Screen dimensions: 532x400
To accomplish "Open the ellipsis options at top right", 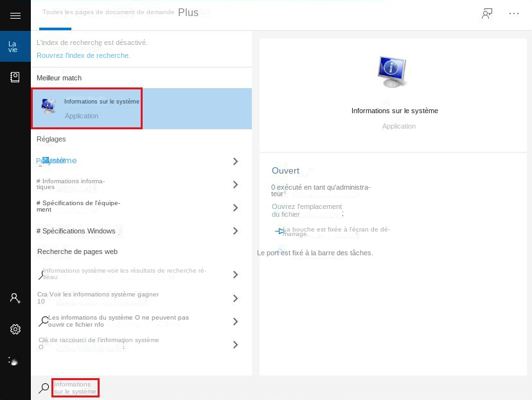I will click(x=514, y=14).
